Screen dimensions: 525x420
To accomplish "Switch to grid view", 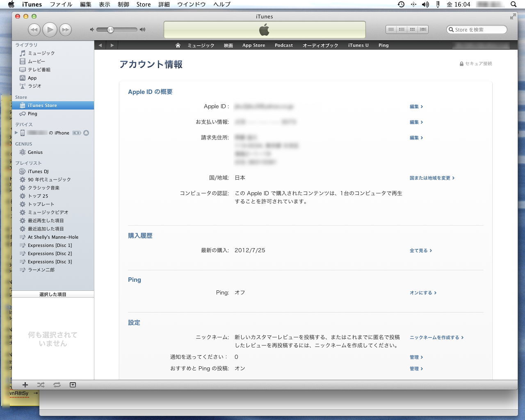I will (412, 30).
